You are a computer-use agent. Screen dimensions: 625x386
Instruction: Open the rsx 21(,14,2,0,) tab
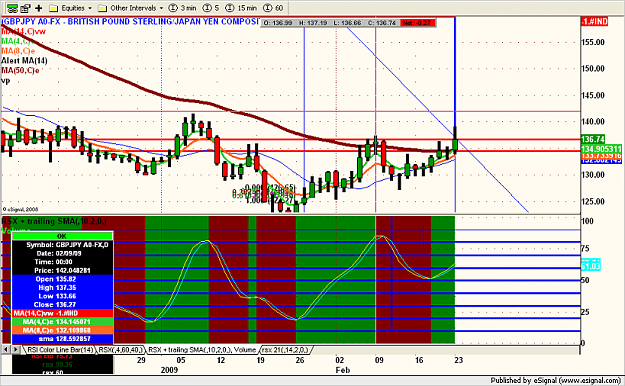[x=285, y=350]
